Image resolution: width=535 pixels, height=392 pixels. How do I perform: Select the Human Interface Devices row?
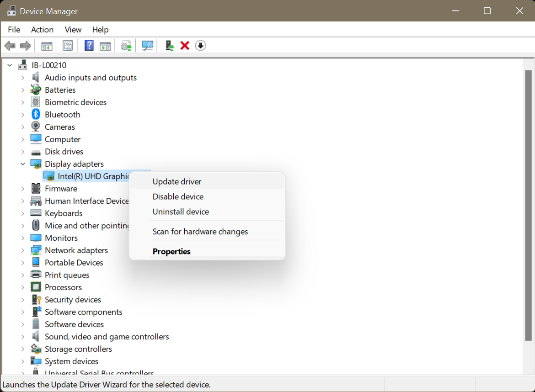87,201
